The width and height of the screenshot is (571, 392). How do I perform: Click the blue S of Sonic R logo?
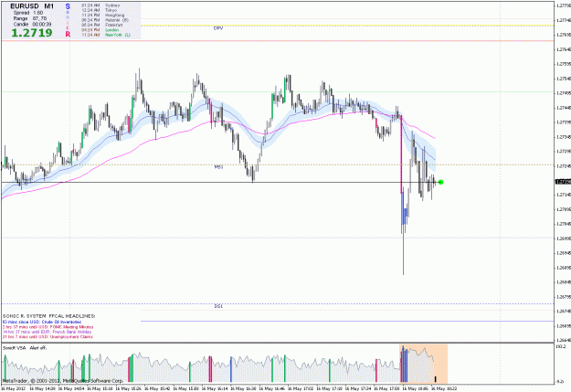[x=68, y=6]
